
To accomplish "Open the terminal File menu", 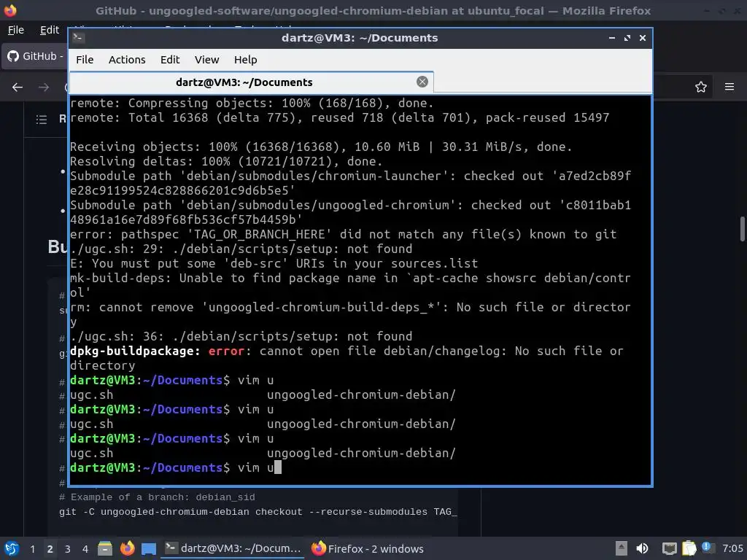I will 85,60.
